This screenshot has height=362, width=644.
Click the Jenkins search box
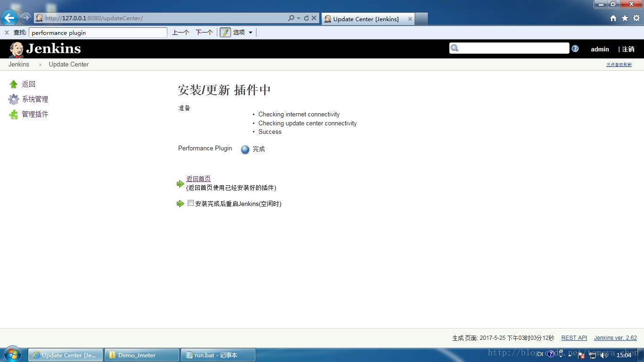509,48
